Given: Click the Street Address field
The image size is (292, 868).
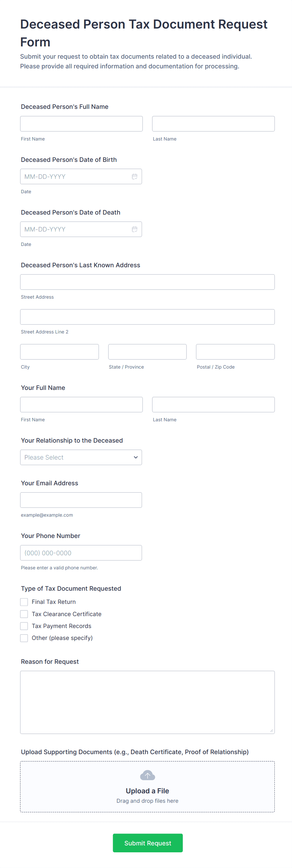Looking at the screenshot, I should [x=147, y=282].
